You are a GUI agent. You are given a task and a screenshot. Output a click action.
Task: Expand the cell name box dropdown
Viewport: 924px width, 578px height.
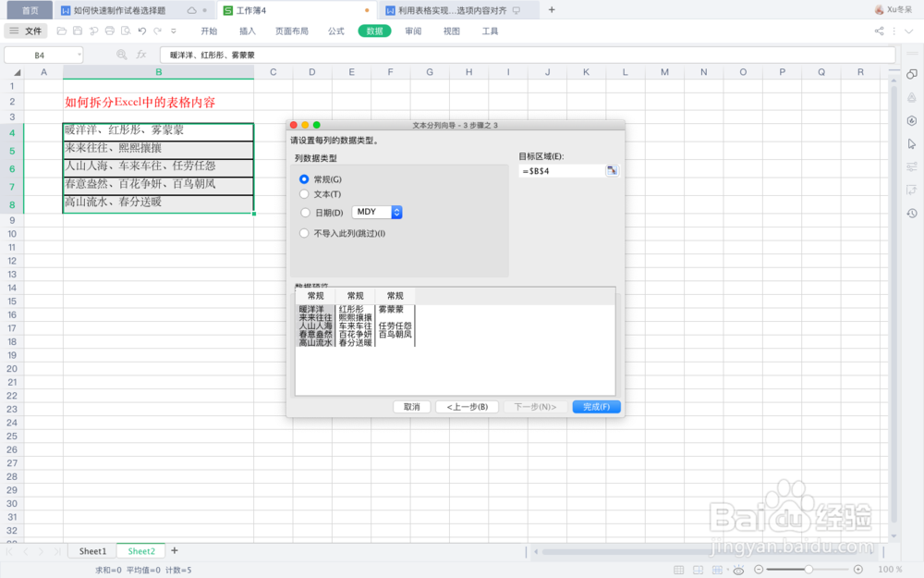(x=79, y=54)
